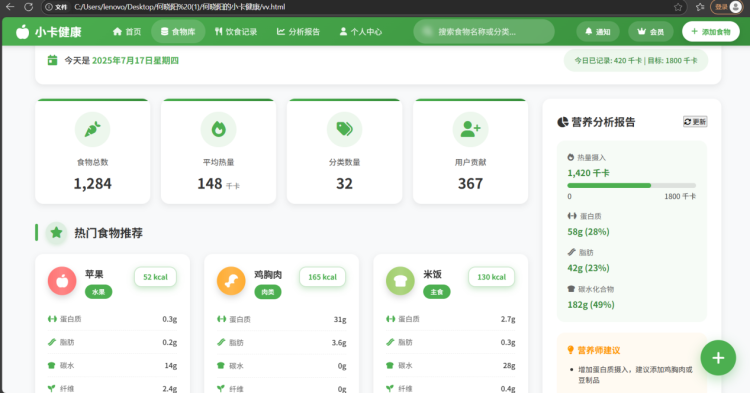Click the lightbulb icon beside 营养师建议
750x393 pixels.
[x=570, y=350]
